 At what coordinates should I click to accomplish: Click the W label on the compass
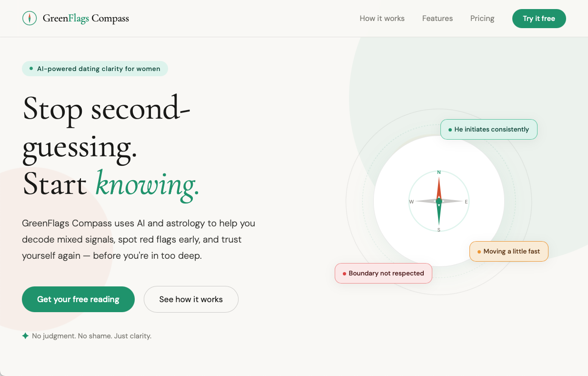[411, 202]
